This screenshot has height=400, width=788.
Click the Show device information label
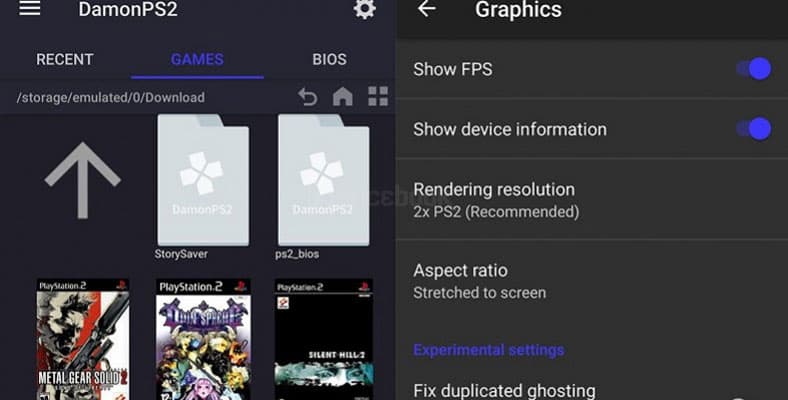(510, 129)
